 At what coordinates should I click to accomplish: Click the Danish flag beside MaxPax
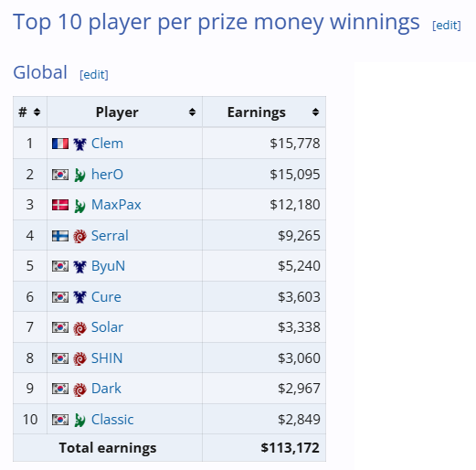pos(60,205)
